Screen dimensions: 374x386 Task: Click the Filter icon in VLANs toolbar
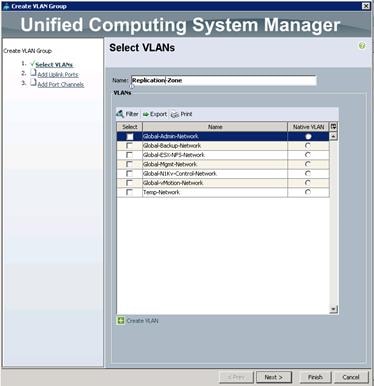click(120, 114)
